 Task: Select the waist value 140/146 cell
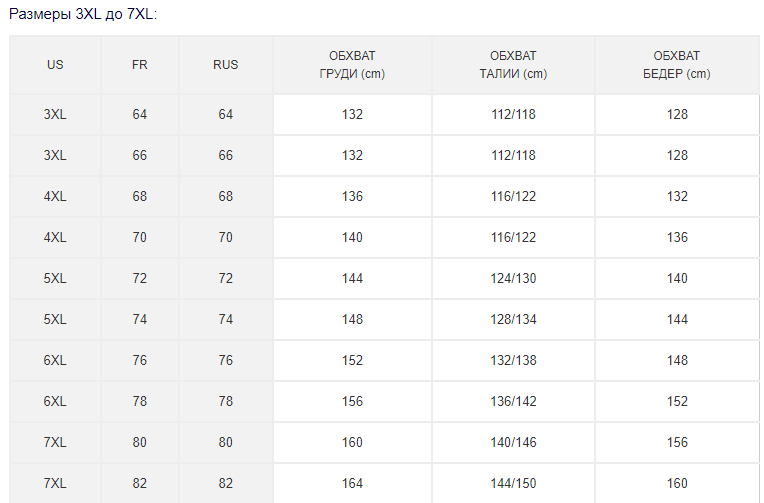click(513, 442)
